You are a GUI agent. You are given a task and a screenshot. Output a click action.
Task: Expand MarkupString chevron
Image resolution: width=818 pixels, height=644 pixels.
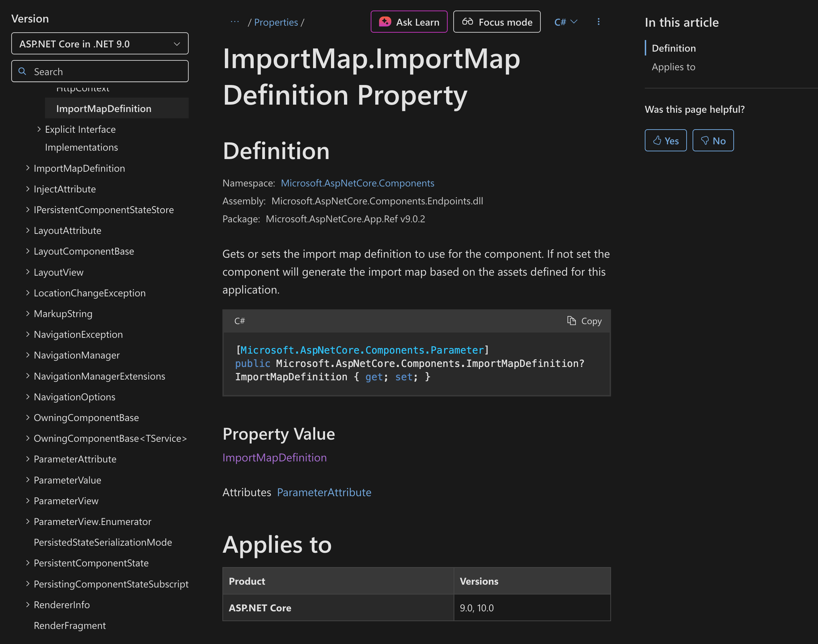pos(28,314)
